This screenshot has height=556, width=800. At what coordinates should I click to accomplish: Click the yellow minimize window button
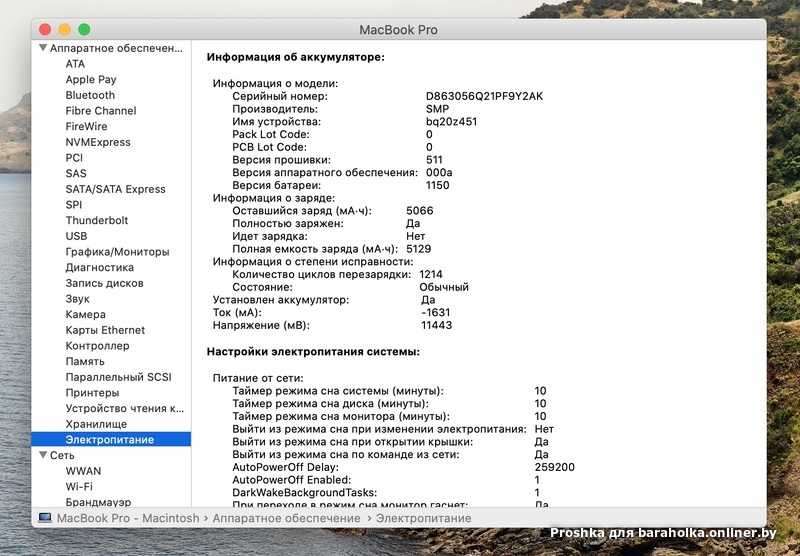(65, 30)
